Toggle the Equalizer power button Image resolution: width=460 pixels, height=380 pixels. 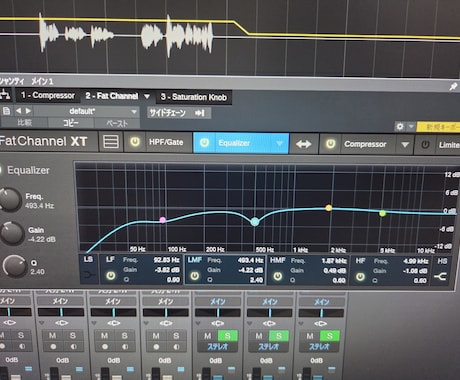pyautogui.click(x=204, y=143)
